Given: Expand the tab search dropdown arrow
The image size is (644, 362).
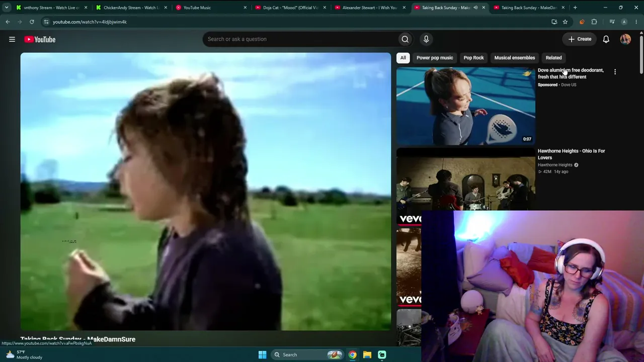Looking at the screenshot, I should (7, 8).
